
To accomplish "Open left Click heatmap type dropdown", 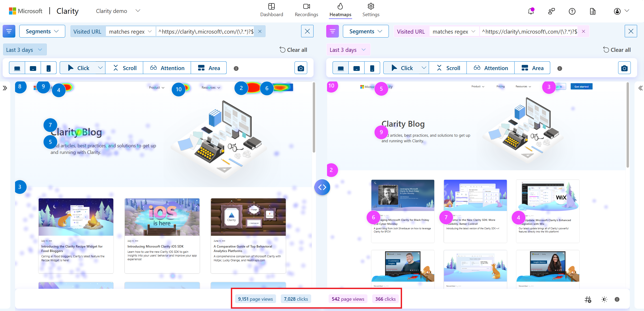I will [100, 68].
